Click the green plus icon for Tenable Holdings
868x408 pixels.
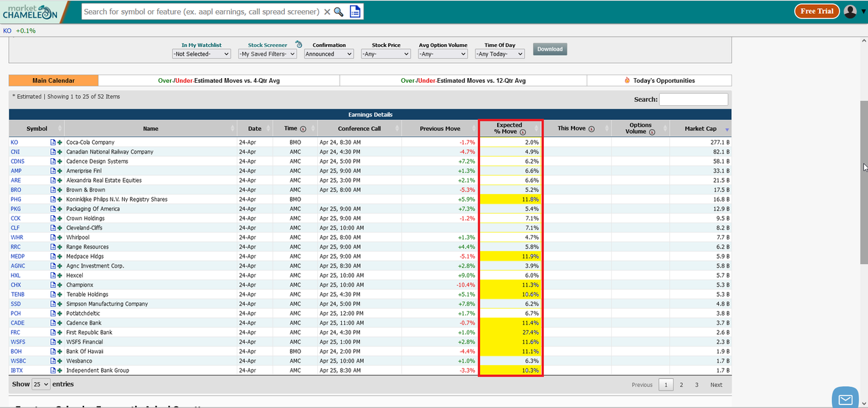[60, 295]
